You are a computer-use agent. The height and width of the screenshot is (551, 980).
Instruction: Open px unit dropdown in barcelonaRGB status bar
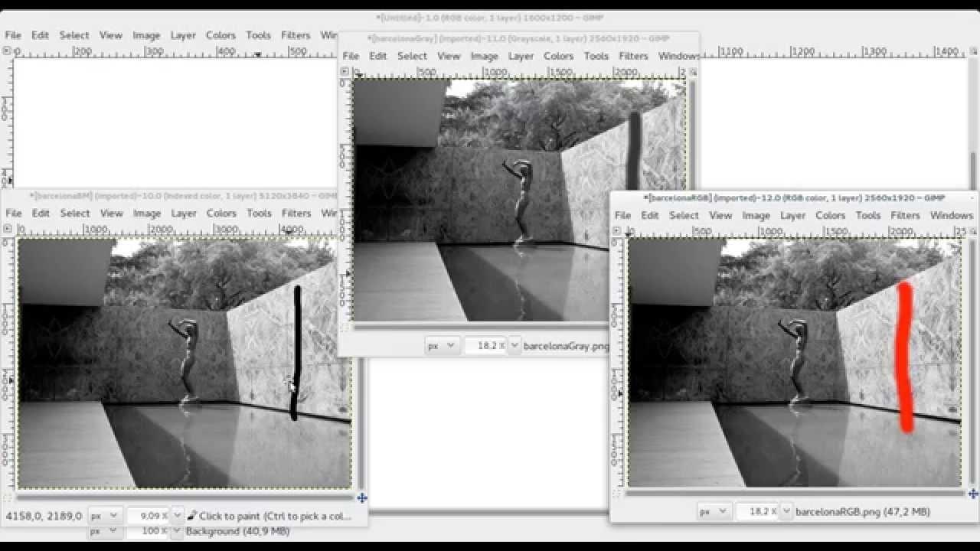click(714, 511)
